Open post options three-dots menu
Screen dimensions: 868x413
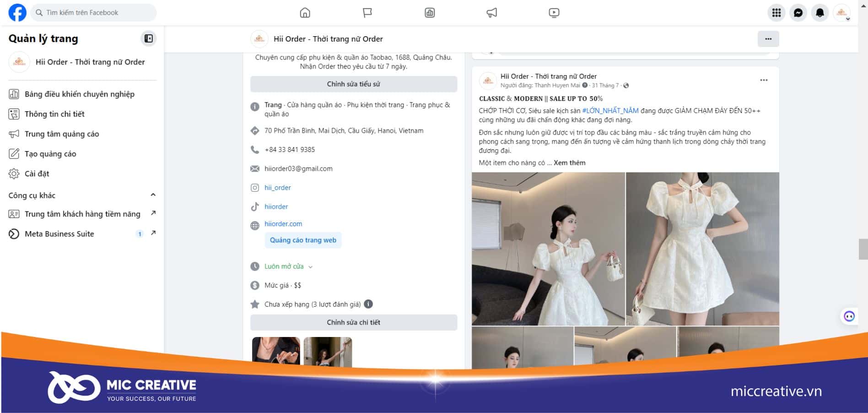[x=764, y=80]
